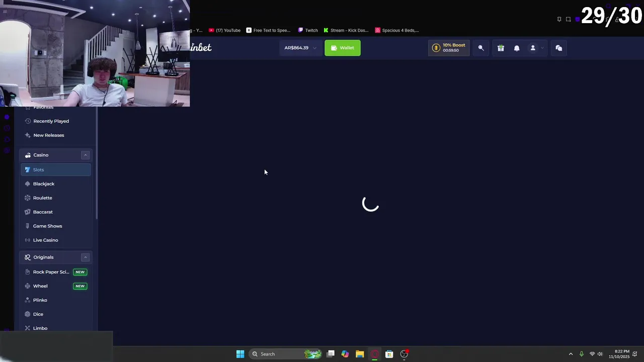Open OBS Studio from taskbar
The width and height of the screenshot is (644, 362).
[x=404, y=354]
